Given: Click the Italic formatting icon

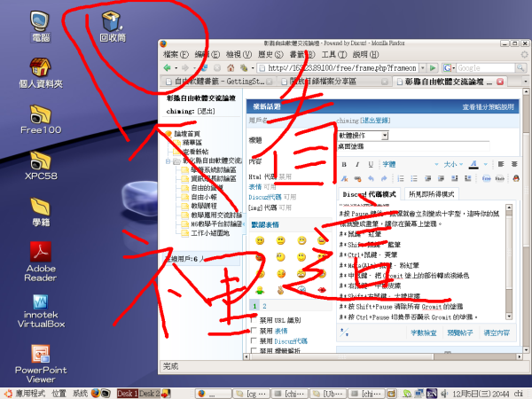Looking at the screenshot, I should tap(358, 164).
